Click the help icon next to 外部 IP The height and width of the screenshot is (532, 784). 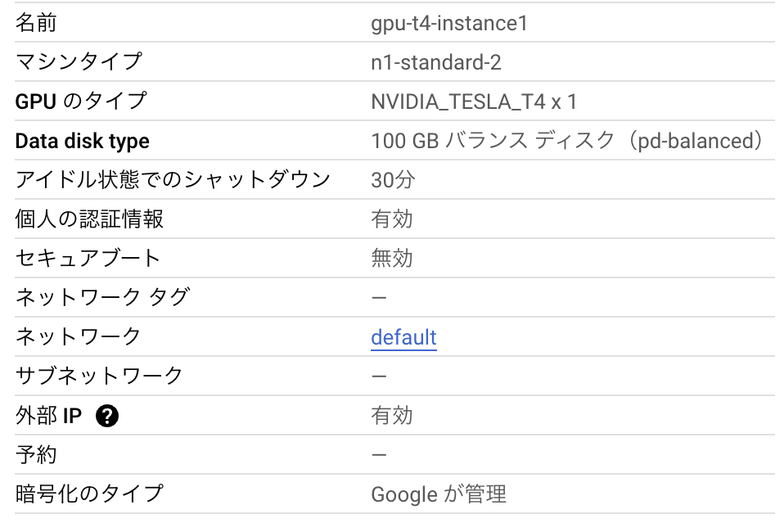pyautogui.click(x=107, y=416)
